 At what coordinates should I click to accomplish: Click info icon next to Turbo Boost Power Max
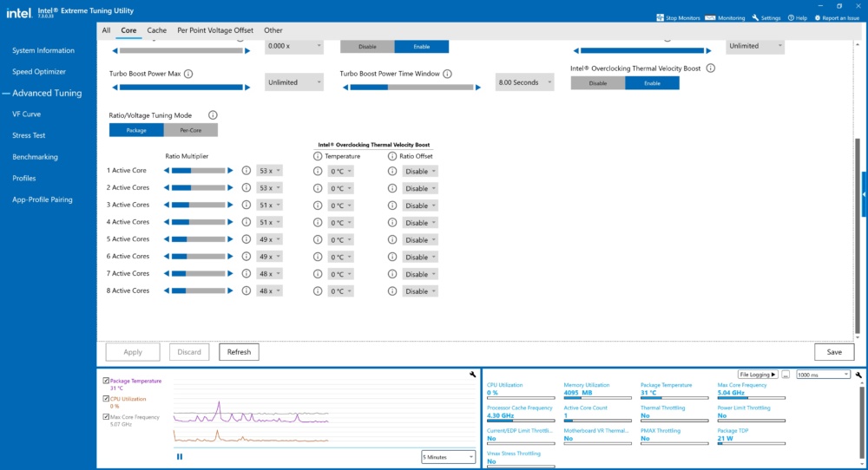pyautogui.click(x=188, y=74)
